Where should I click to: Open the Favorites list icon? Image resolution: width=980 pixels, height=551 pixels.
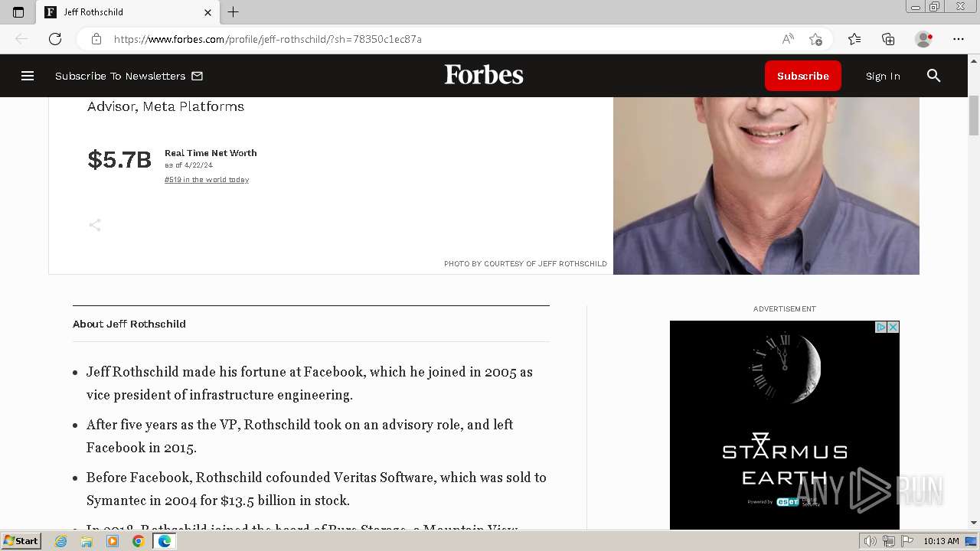point(854,39)
